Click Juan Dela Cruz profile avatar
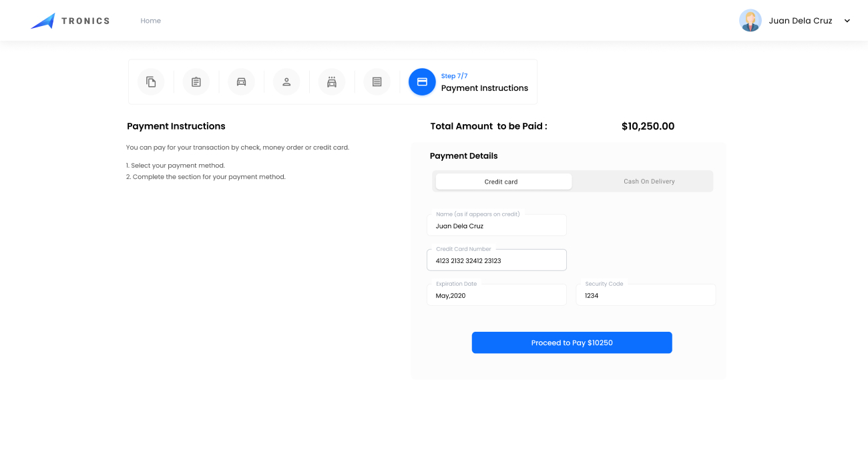 750,21
